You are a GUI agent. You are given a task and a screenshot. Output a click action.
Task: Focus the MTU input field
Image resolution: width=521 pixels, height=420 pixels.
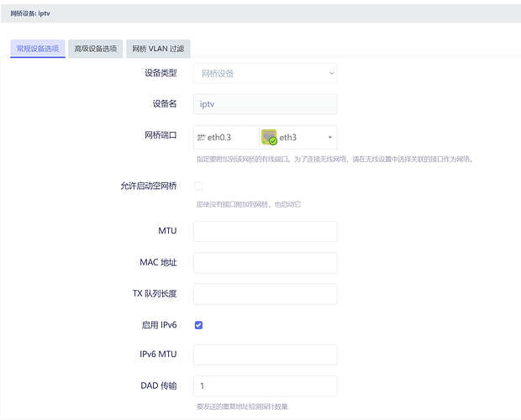(265, 232)
